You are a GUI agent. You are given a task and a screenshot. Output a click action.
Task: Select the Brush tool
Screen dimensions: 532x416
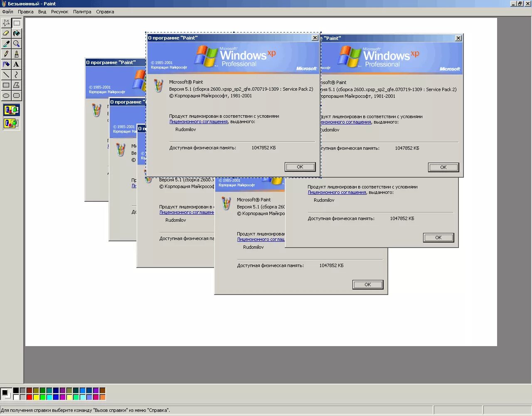(17, 54)
